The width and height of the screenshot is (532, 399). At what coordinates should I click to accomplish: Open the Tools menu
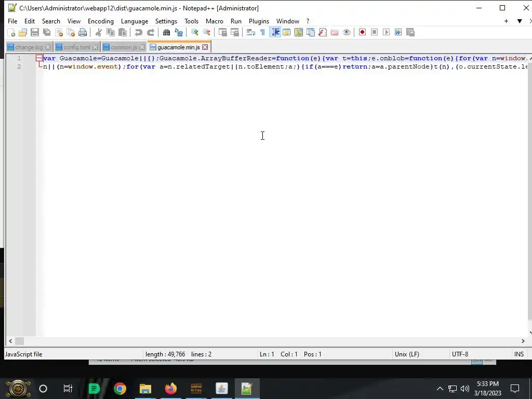pyautogui.click(x=191, y=21)
